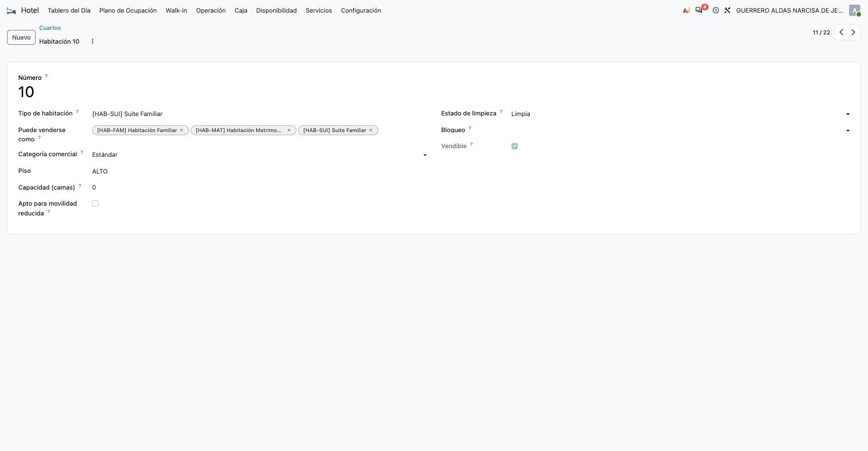Viewport: 868px width, 451px height.
Task: Remove the HAB-FAM Habitación Familiar tag
Action: (181, 130)
